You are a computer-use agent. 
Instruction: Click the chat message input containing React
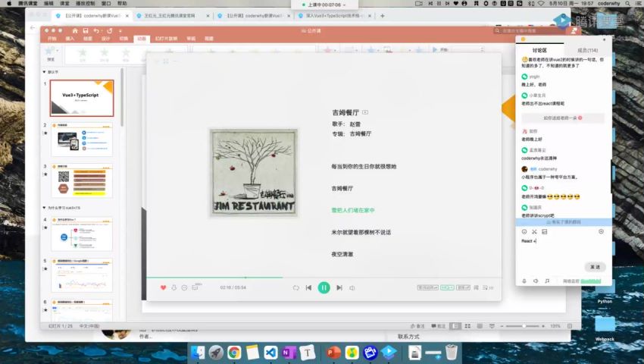coord(563,248)
